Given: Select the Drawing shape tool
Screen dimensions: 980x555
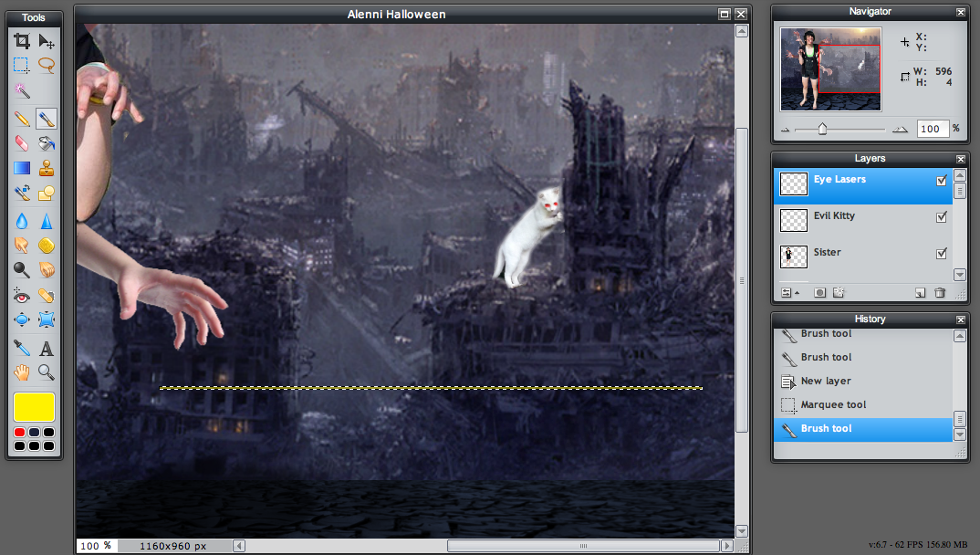Looking at the screenshot, I should click(x=47, y=194).
